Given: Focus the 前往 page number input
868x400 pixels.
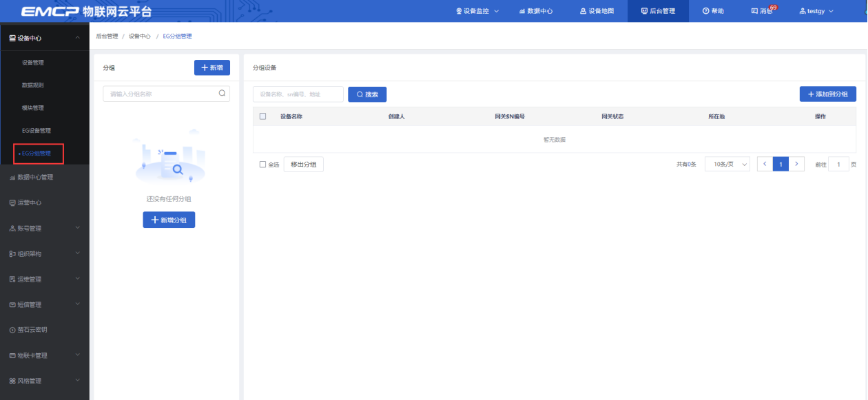Looking at the screenshot, I should (x=838, y=165).
